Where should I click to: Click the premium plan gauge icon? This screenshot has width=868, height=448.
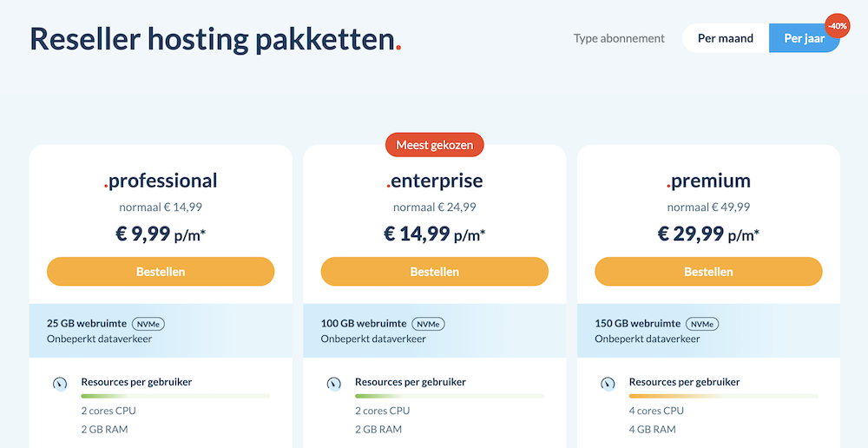(x=608, y=383)
